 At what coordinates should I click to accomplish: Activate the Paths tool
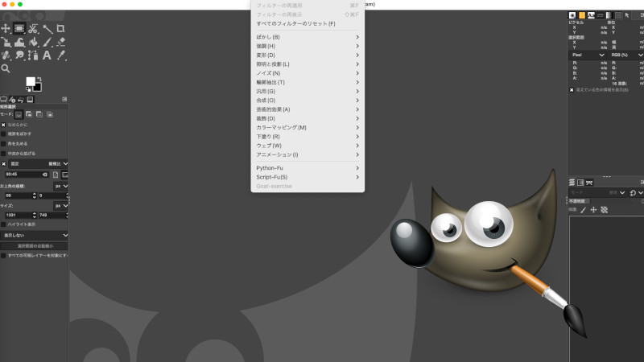pyautogui.click(x=33, y=56)
